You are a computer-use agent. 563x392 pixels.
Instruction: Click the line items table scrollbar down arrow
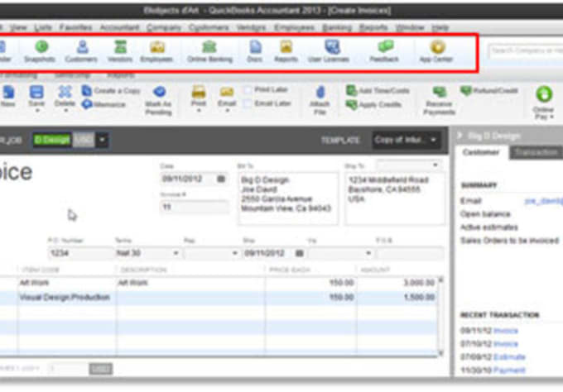point(441,354)
